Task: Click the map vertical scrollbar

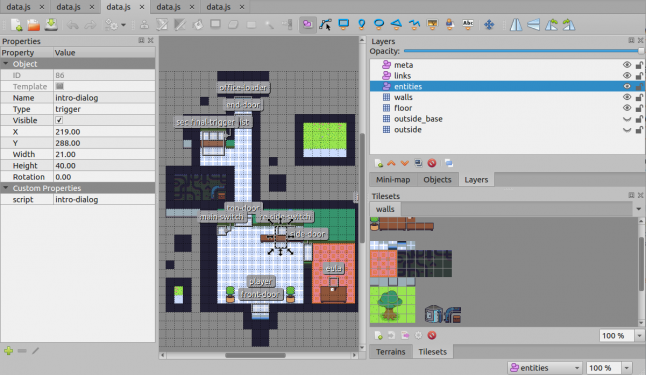Action: tap(362, 188)
